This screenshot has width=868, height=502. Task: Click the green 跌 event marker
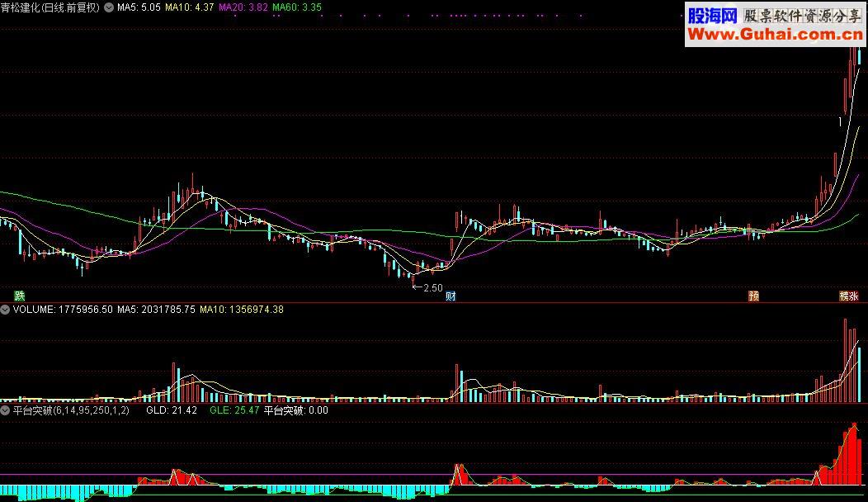[20, 296]
